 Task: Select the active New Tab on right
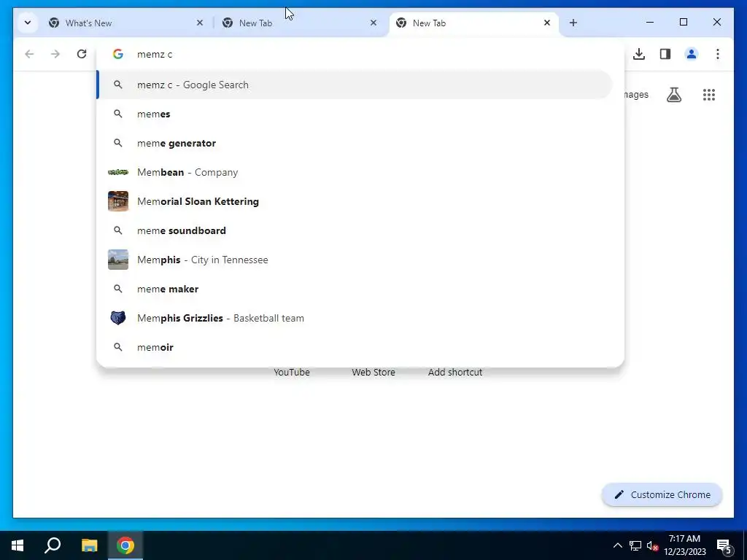pyautogui.click(x=473, y=23)
